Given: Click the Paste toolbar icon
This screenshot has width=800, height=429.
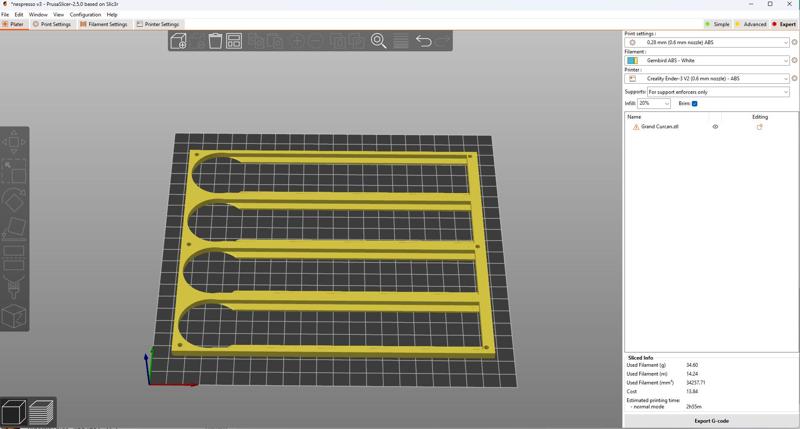Looking at the screenshot, I should point(276,41).
